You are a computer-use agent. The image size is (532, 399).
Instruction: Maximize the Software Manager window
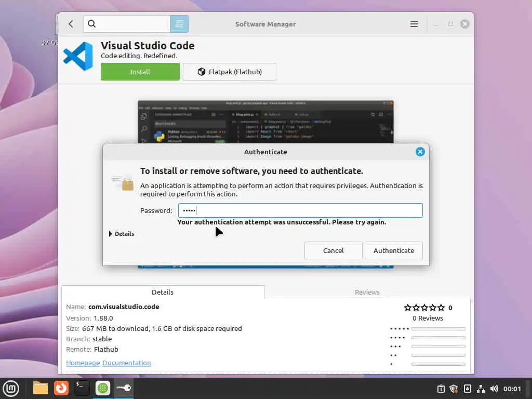pyautogui.click(x=450, y=24)
